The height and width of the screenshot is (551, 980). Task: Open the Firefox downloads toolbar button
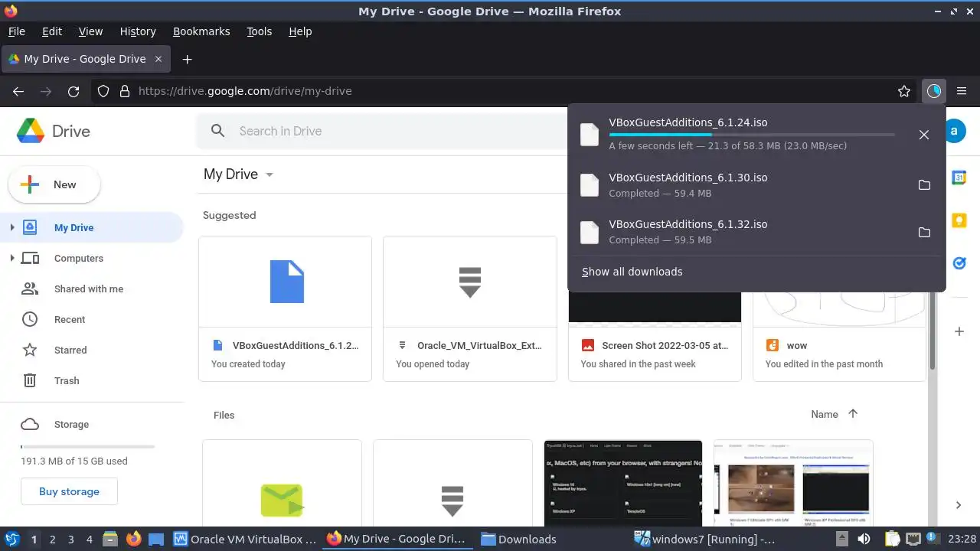[x=933, y=91]
